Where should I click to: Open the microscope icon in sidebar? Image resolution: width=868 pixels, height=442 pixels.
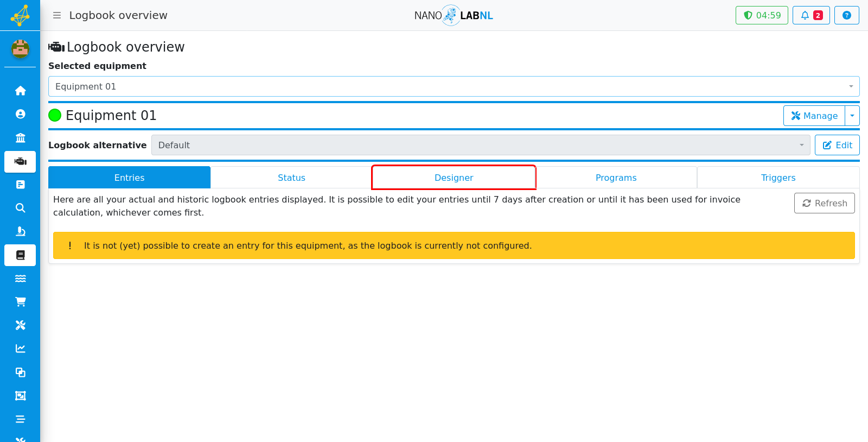20,231
